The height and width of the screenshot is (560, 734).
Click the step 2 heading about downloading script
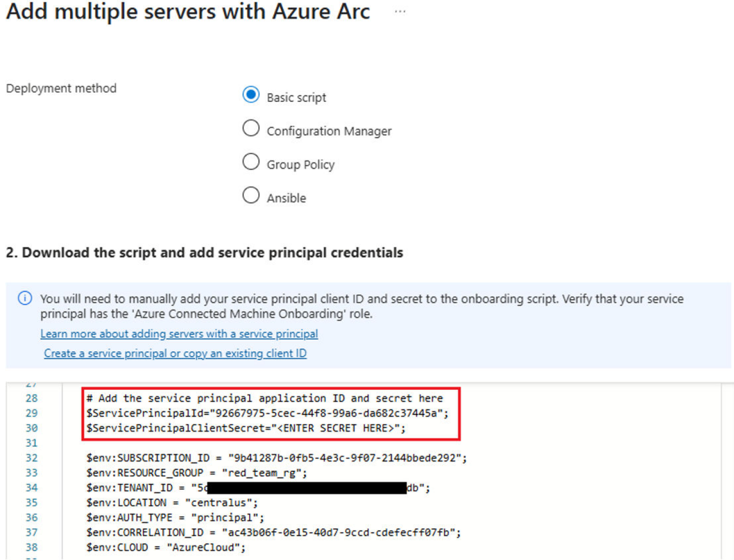[205, 253]
